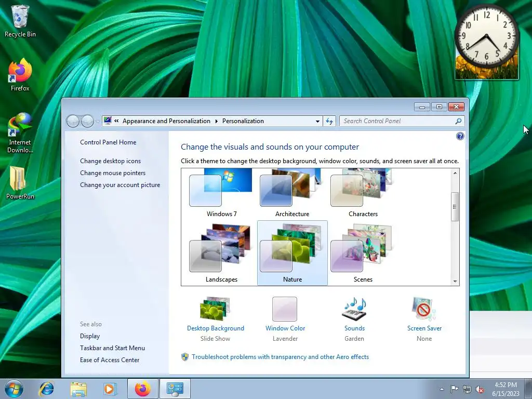Click the taskbar date and time
The width and height of the screenshot is (532, 399).
click(506, 389)
